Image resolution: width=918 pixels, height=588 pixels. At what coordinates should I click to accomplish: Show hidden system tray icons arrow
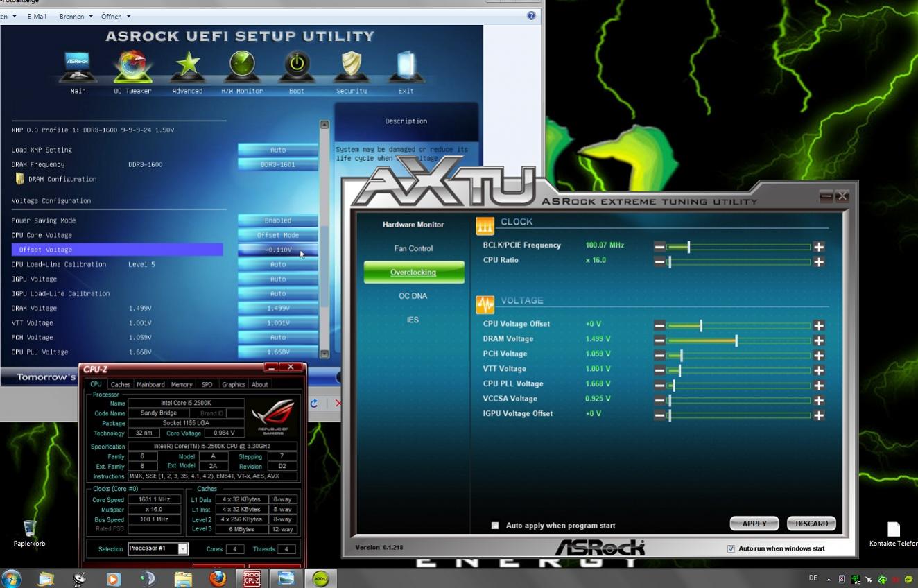click(829, 580)
